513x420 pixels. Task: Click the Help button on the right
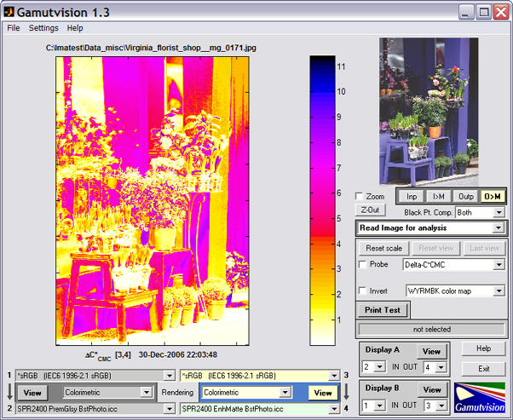pyautogui.click(x=483, y=348)
